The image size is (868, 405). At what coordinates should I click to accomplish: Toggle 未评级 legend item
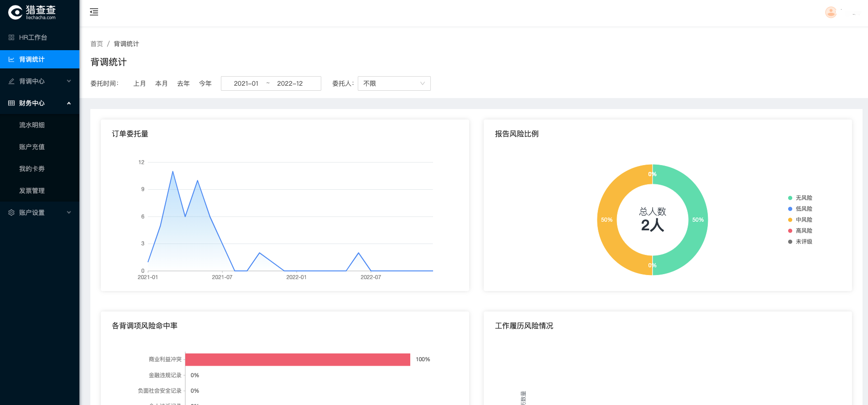pos(800,242)
